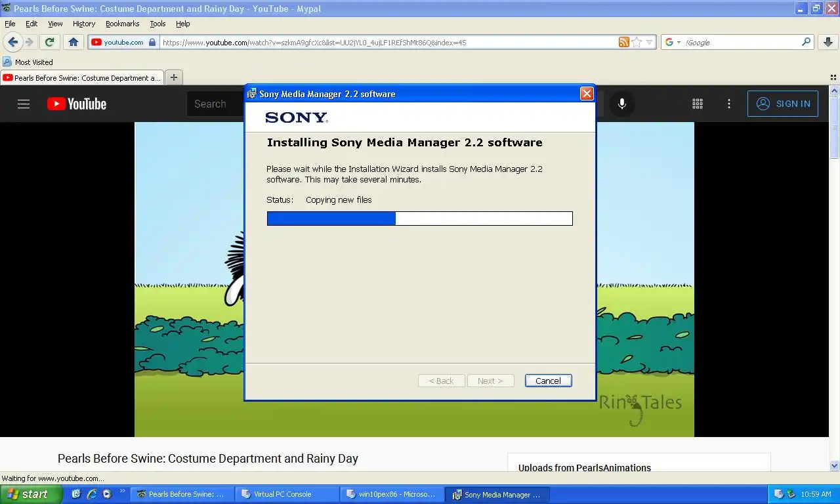Screen dimensions: 840x504
Task: Click the Sony installer title bar icon
Action: 251,94
